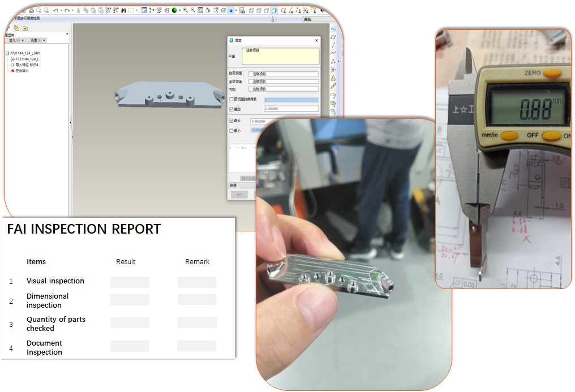The height and width of the screenshot is (392, 575).
Task: Uncheck the 偏距 checkbox
Action: (231, 109)
